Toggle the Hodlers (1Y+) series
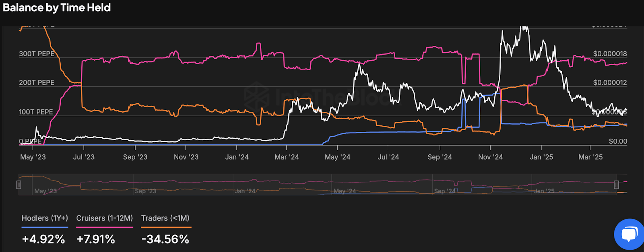The width and height of the screenshot is (644, 252). click(45, 218)
